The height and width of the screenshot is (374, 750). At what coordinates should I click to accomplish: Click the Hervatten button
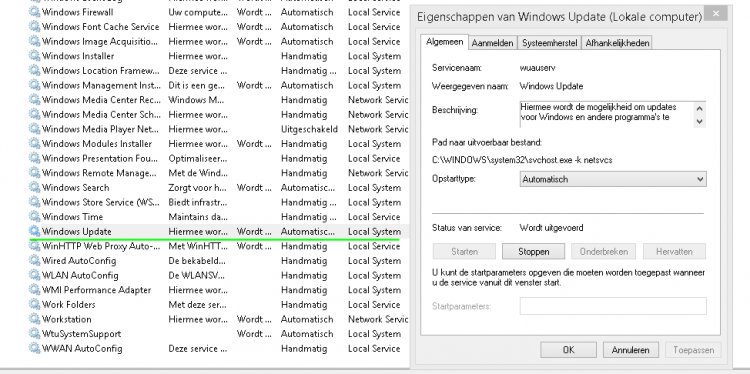pos(674,252)
